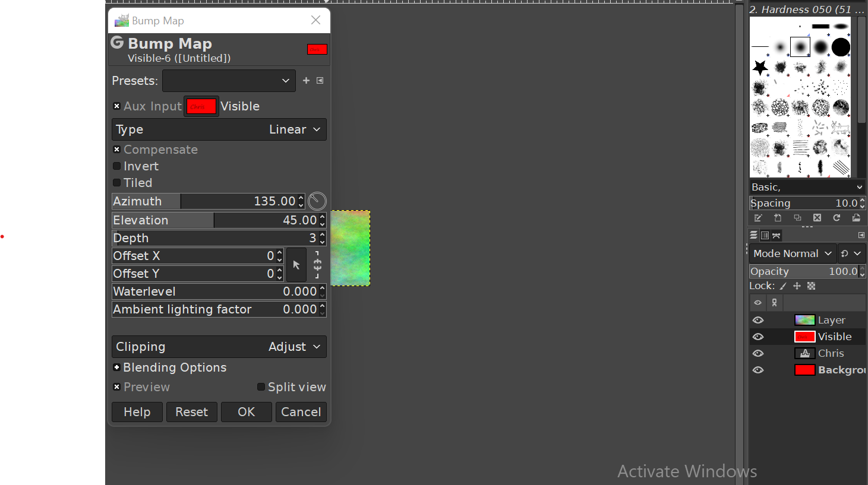Open the Type Linear dropdown
This screenshot has width=868, height=485.
[x=219, y=129]
